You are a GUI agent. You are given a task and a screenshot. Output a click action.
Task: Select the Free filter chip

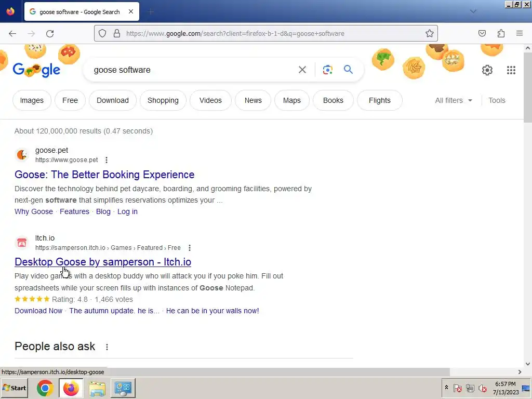[70, 100]
